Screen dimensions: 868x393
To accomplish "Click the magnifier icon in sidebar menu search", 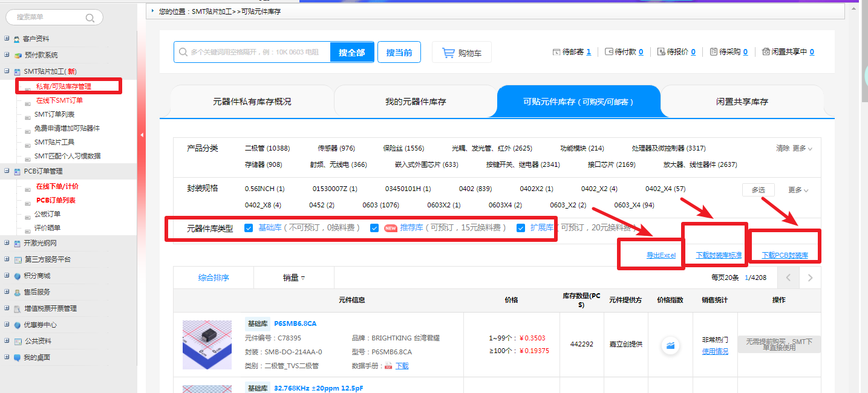I will click(90, 18).
